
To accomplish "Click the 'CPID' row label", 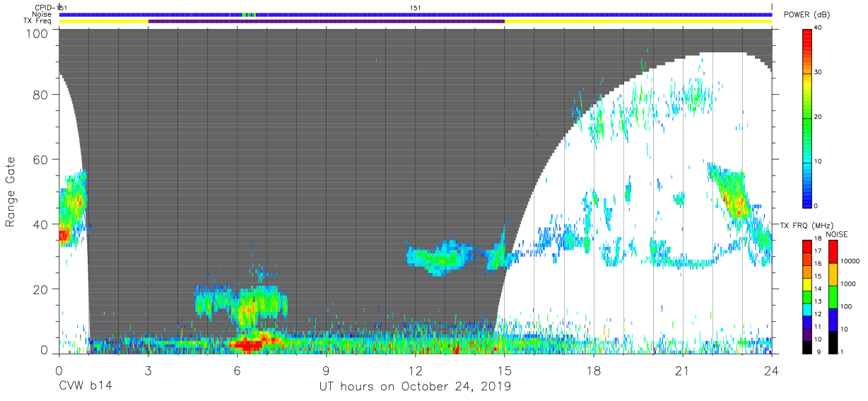I will 45,7.
